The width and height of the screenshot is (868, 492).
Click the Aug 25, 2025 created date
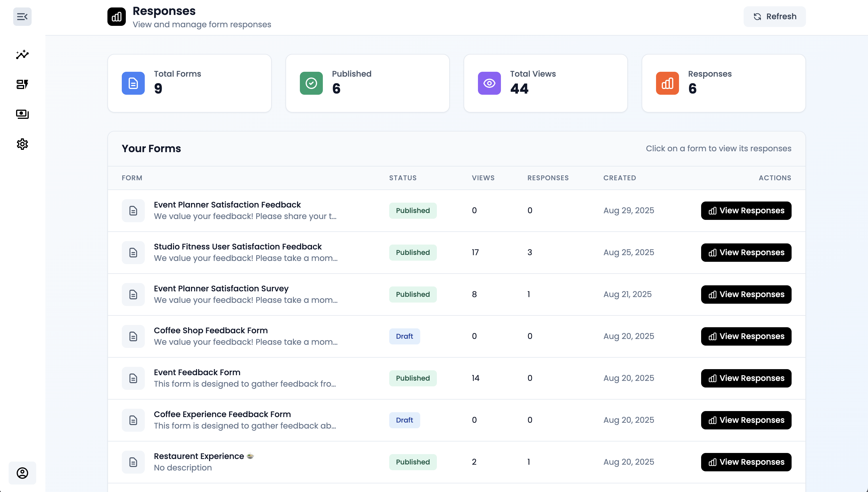[629, 252]
